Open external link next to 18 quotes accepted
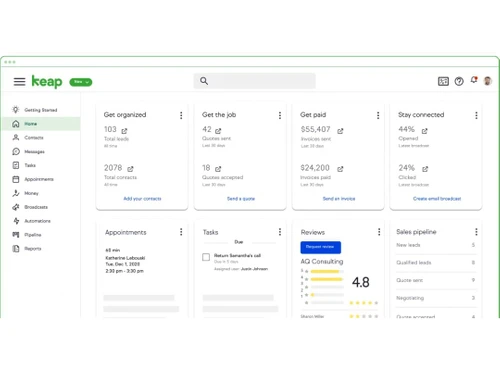Viewport: 500px width, 375px height. pos(218,169)
